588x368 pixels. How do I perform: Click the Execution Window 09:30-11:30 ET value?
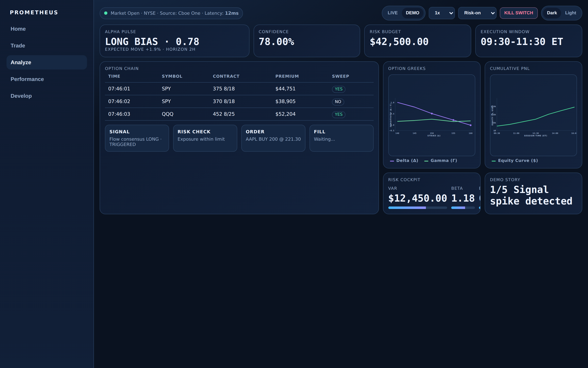522,42
